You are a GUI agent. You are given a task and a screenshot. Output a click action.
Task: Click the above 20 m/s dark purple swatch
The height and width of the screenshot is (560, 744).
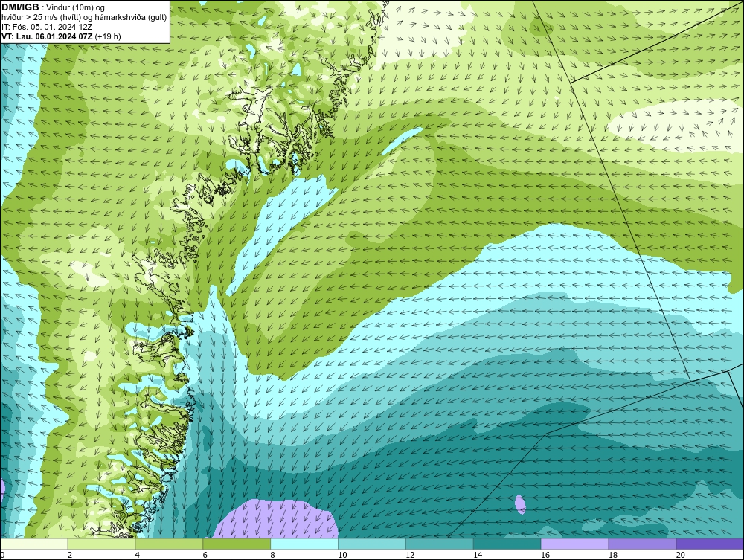coord(710,544)
